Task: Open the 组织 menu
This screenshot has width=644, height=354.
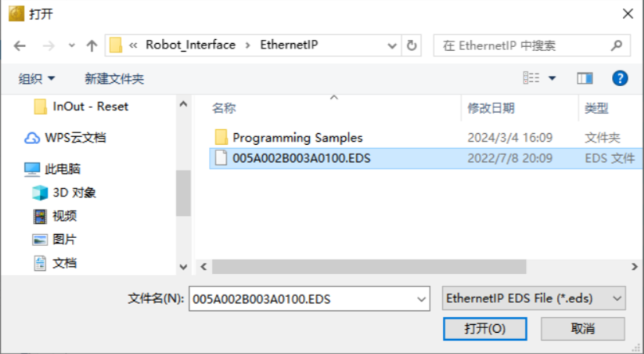Action: 37,78
